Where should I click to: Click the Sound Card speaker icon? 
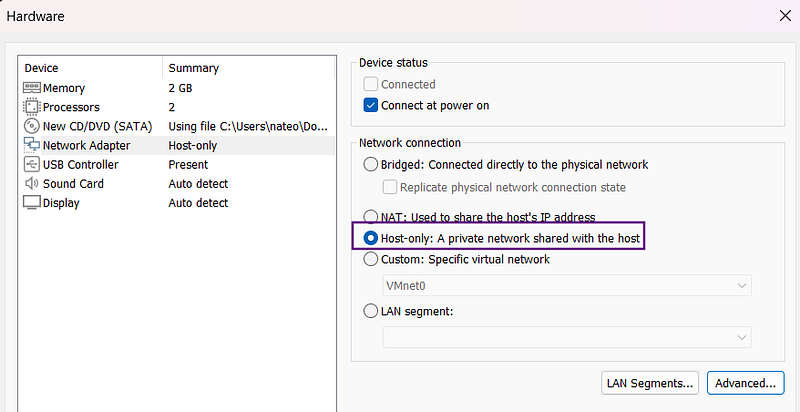31,184
